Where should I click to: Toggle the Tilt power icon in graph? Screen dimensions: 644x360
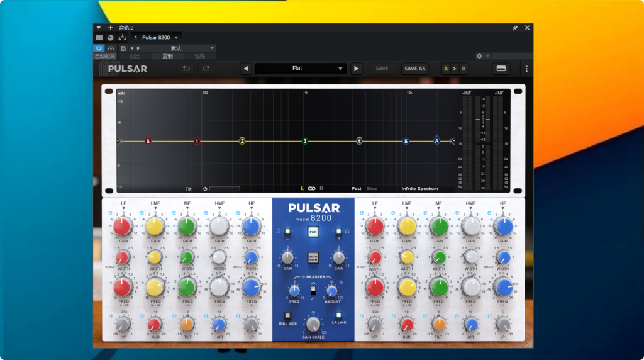(205, 189)
